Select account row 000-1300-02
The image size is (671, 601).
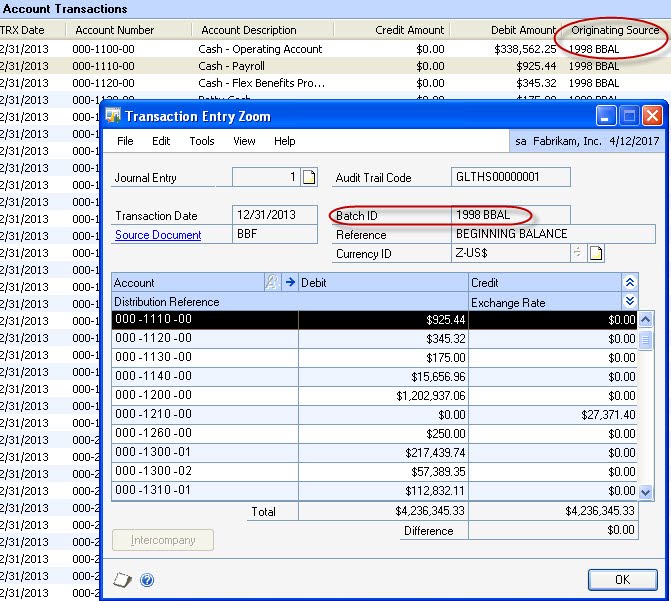click(374, 471)
